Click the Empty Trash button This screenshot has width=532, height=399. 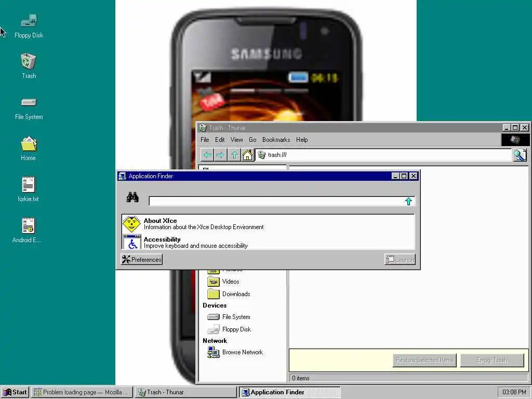492,360
